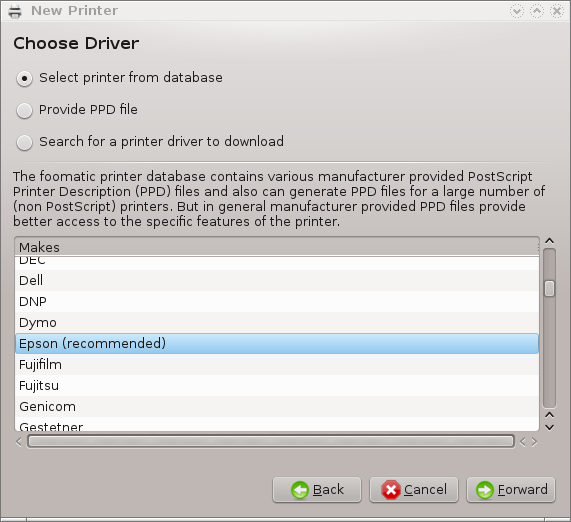The width and height of the screenshot is (571, 522).
Task: Click the left arrow of horizontal scrollbar
Action: pos(19,442)
